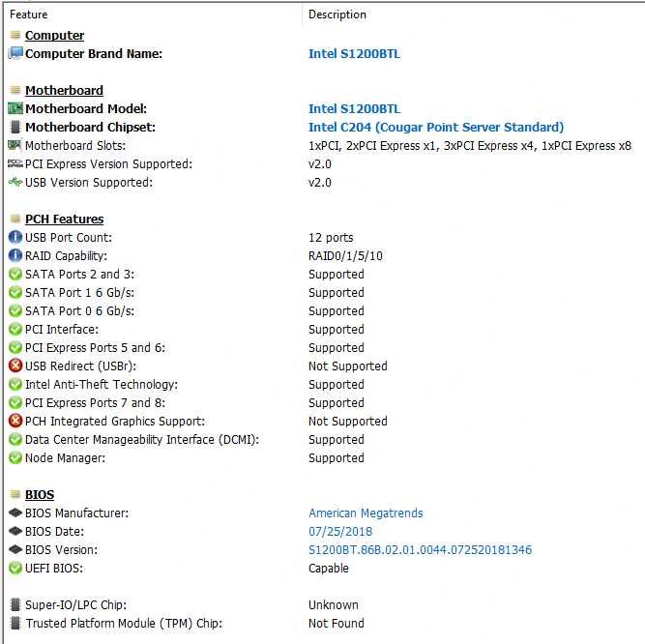Click the info icon beside USB Port Count

(15, 237)
